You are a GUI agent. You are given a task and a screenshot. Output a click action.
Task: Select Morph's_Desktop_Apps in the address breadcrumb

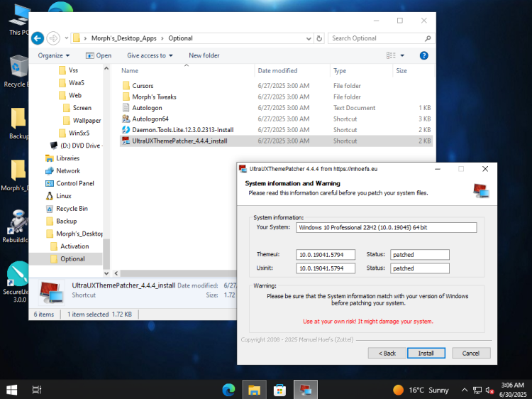click(x=124, y=38)
